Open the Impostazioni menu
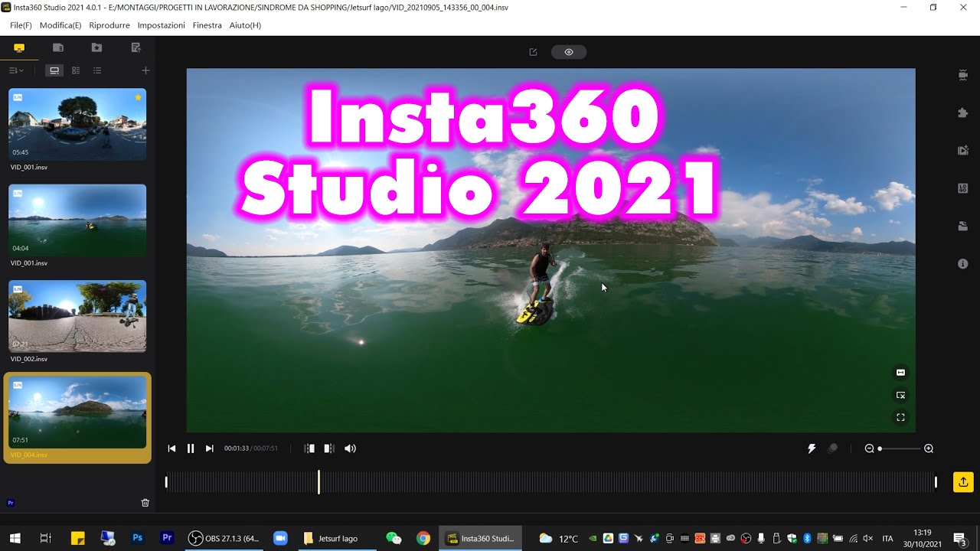Screen dimensions: 980x551 (x=161, y=25)
